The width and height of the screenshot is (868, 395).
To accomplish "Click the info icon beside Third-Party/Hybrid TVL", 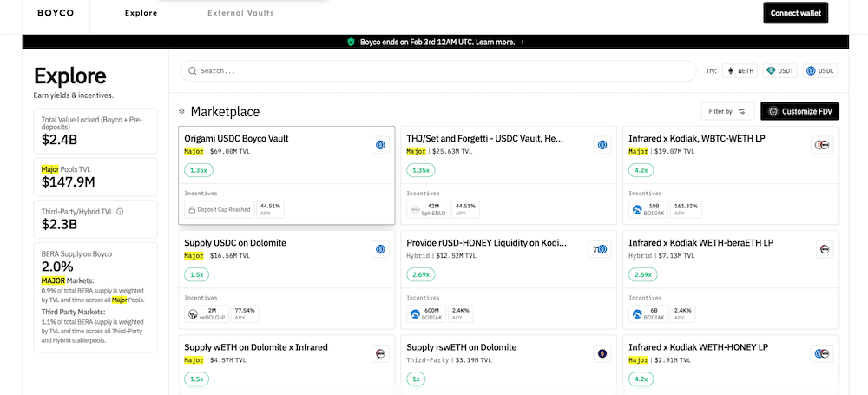I will (x=120, y=211).
